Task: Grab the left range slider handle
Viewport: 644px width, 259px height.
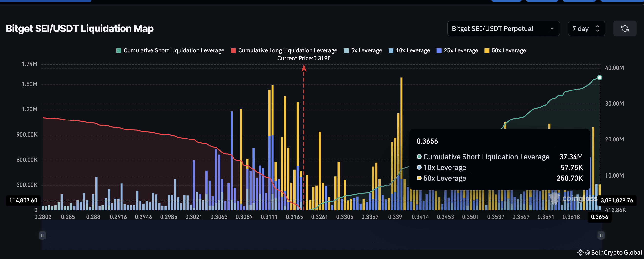Action: (x=42, y=235)
